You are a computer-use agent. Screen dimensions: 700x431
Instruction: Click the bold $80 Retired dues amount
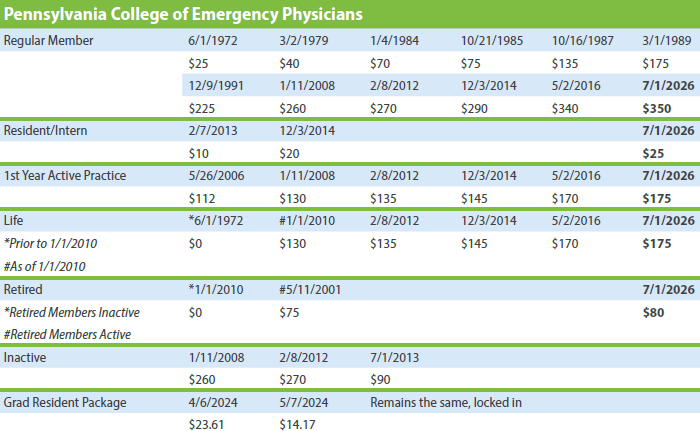click(x=653, y=312)
